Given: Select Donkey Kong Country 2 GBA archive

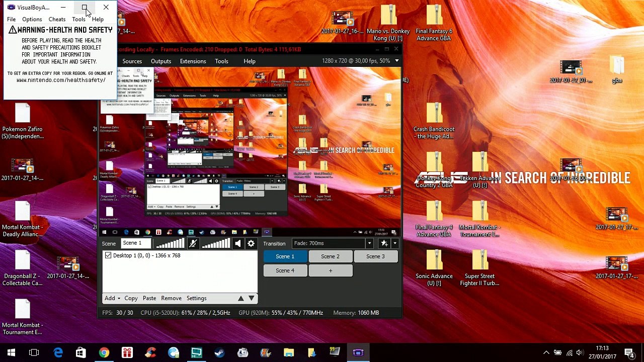Looking at the screenshot, I should coord(434,170).
